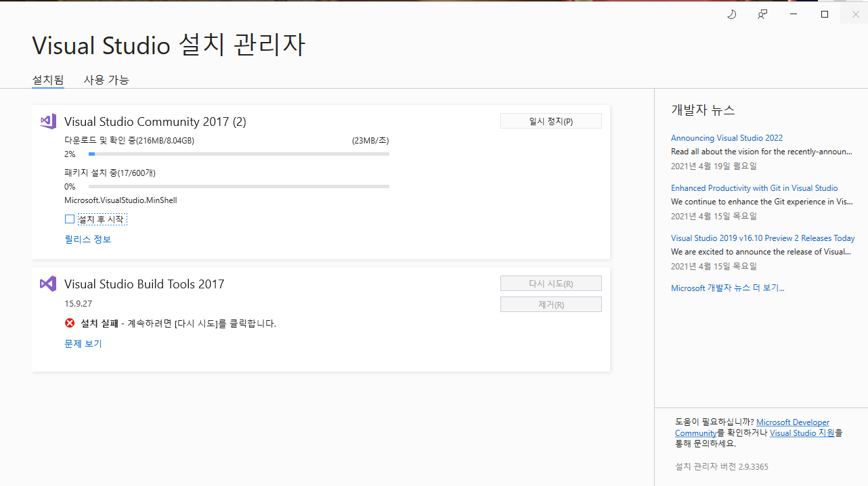Click the red installation failed error icon

tap(70, 323)
